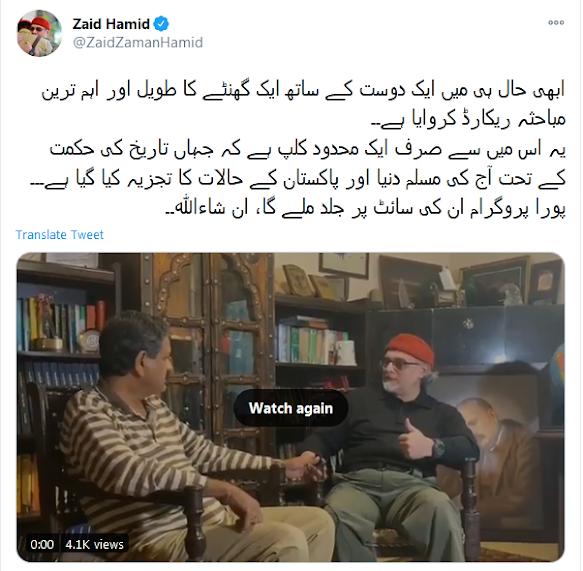Viewport: 583px width, 571px height.
Task: Click the blue verified badge
Action: tap(161, 24)
